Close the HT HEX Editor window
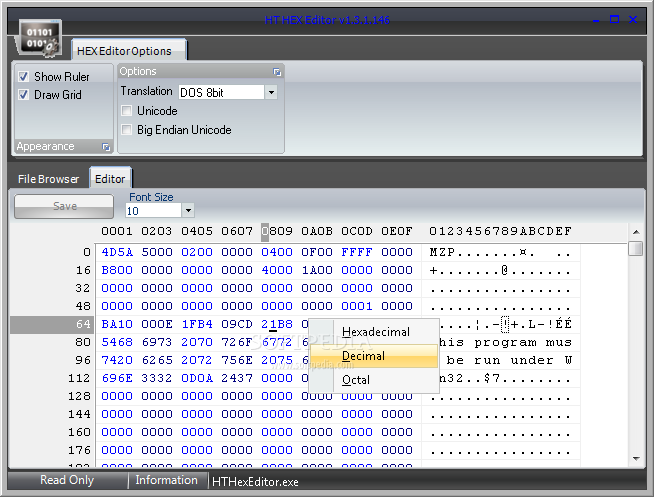 (633, 19)
